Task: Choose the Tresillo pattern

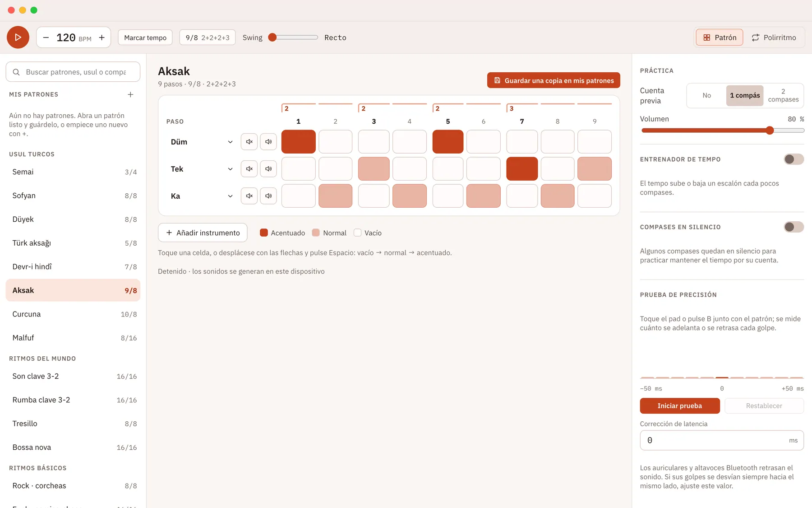Action: (x=73, y=424)
